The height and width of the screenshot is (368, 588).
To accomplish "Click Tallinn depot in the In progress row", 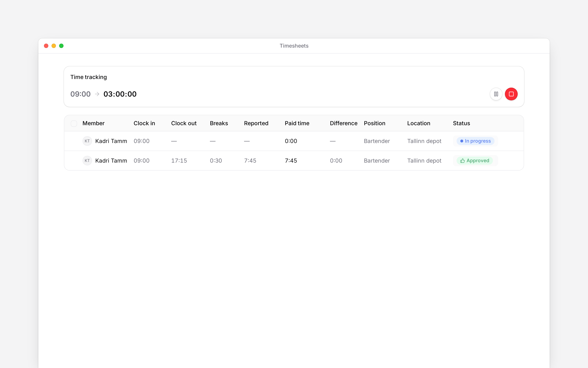I will (x=424, y=141).
